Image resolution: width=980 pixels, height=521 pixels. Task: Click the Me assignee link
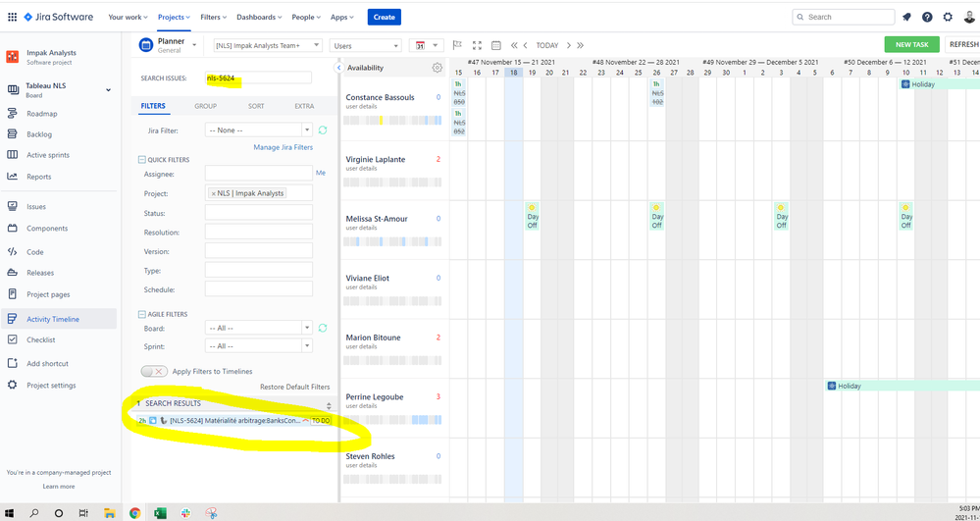click(x=321, y=173)
